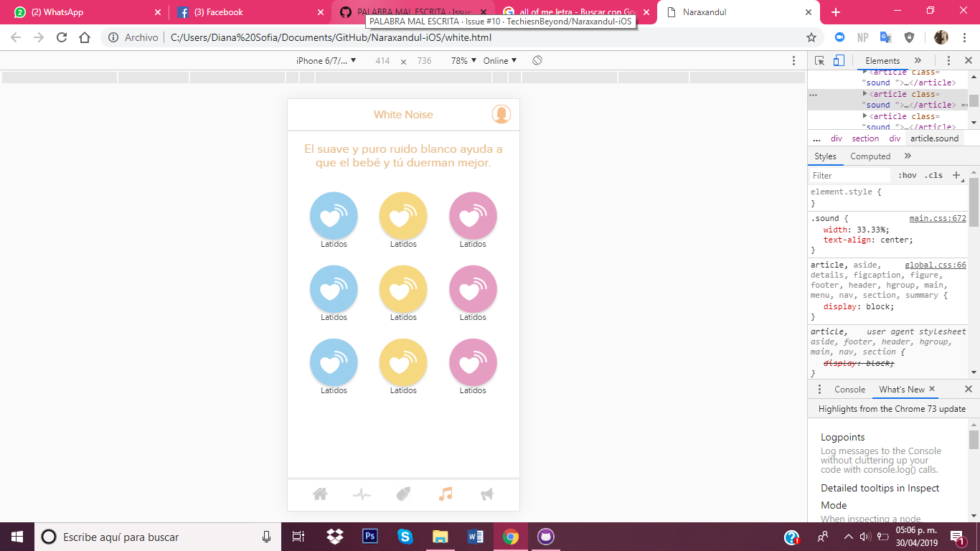The image size is (980, 551).
Task: Tap the orange music note footer icon
Action: click(446, 494)
